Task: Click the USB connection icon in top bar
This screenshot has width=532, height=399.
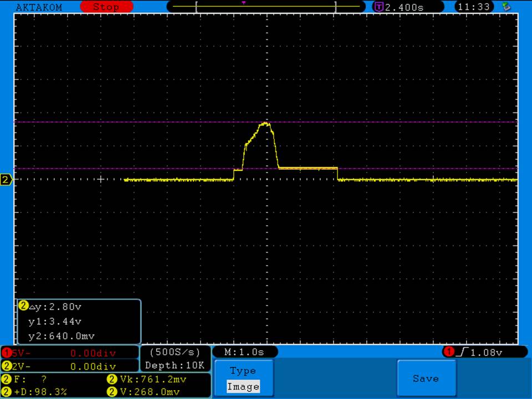Action: coord(505,7)
